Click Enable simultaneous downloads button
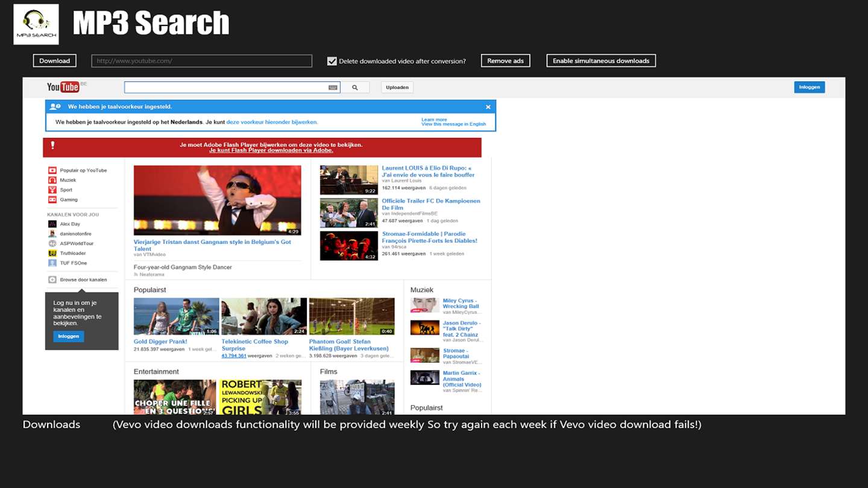868x488 pixels. click(x=601, y=61)
